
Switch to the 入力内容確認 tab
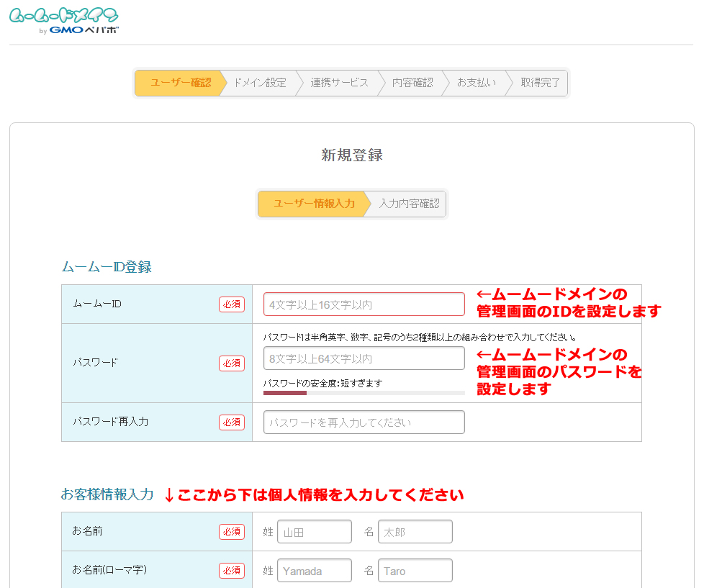(409, 204)
